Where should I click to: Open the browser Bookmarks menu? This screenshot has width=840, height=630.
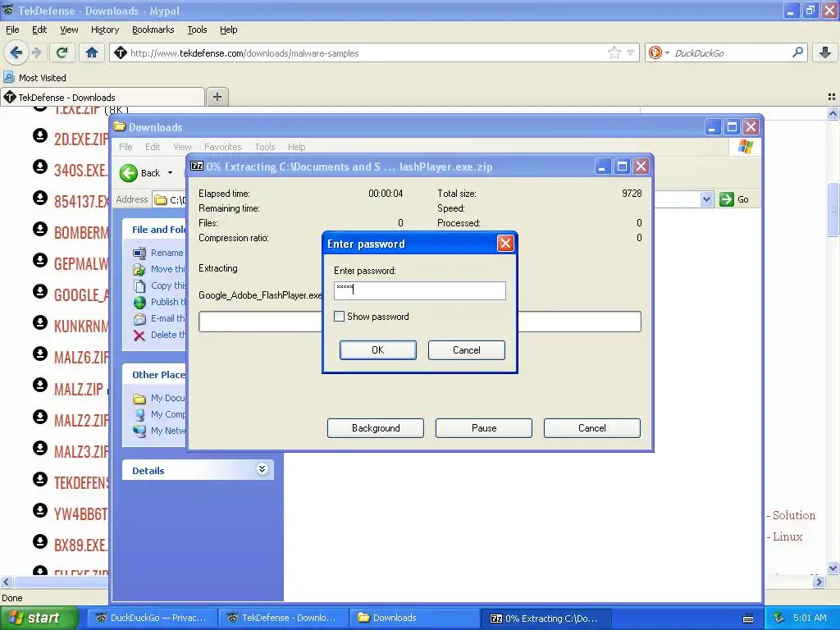click(x=153, y=30)
